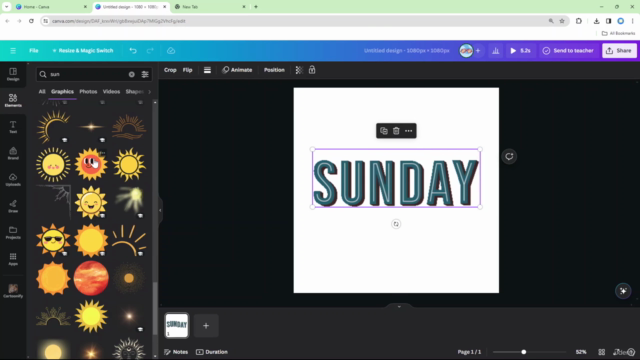Open grid view of pages
The width and height of the screenshot is (640, 360).
click(x=602, y=352)
